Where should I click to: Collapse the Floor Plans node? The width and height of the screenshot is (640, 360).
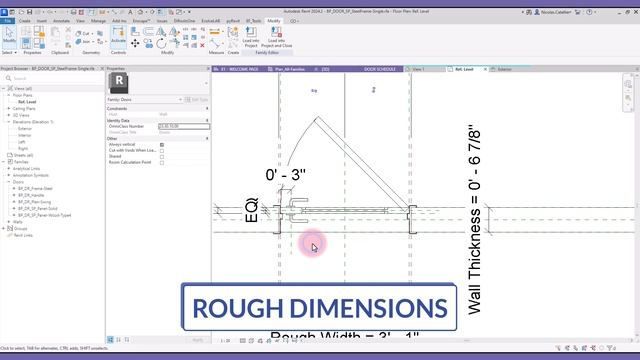(9, 95)
